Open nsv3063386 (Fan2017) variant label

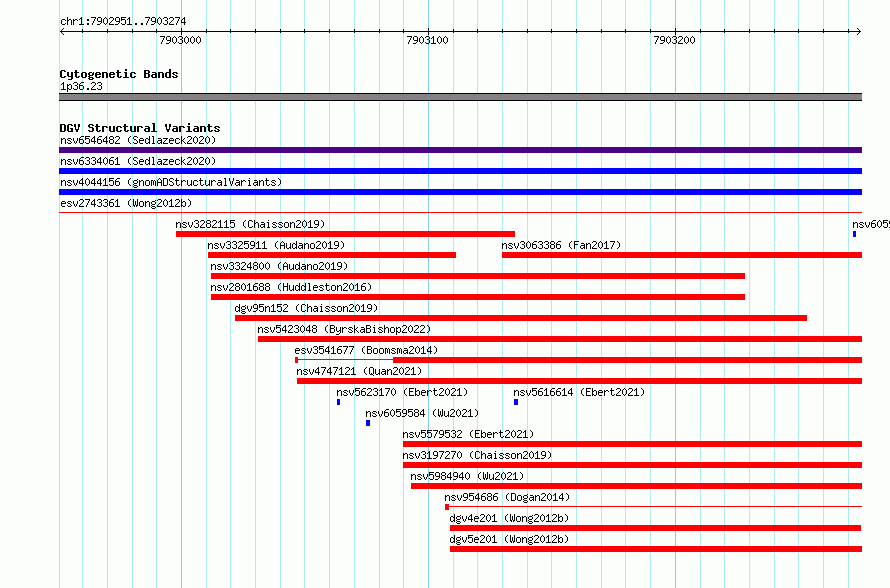(561, 245)
